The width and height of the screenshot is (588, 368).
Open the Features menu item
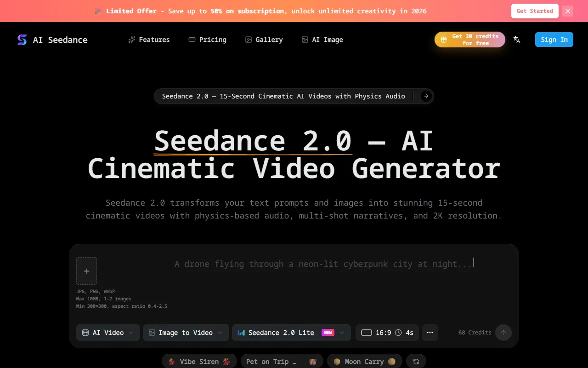point(149,40)
